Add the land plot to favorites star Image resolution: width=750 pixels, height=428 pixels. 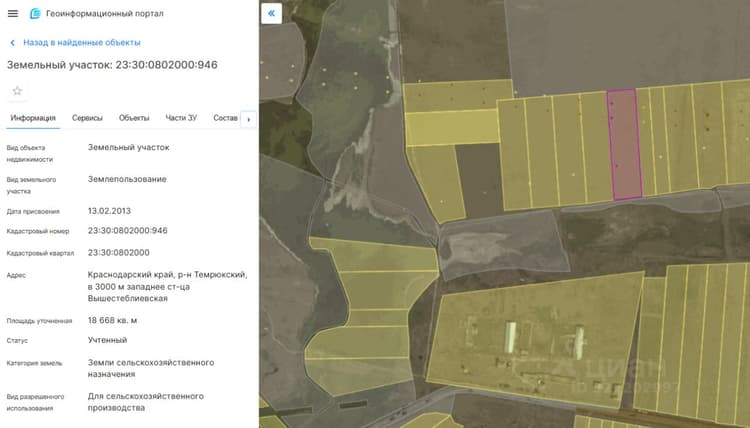(17, 91)
